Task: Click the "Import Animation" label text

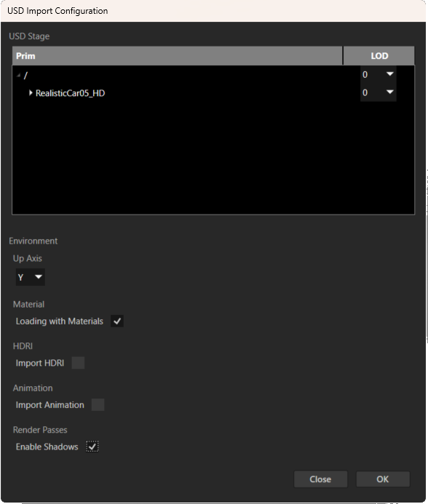Action: pos(50,404)
